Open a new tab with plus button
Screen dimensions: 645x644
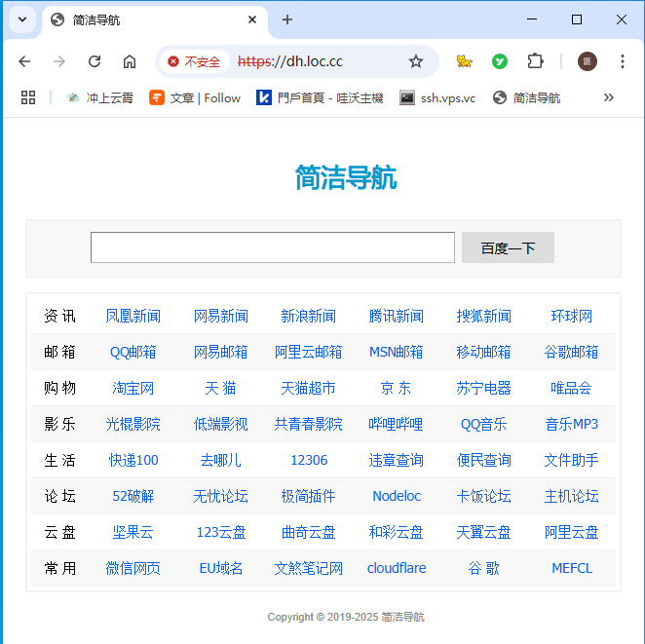(x=287, y=19)
